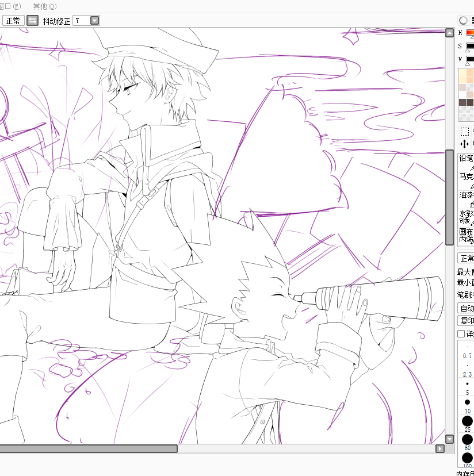Viewport: 474px width, 476px height.
Task: Pick the right dark brown swatch
Action: pyautogui.click(x=470, y=102)
